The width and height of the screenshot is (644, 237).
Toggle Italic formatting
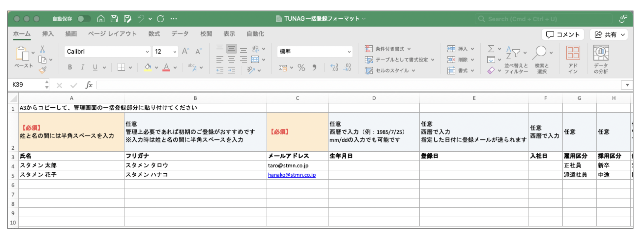[x=83, y=67]
